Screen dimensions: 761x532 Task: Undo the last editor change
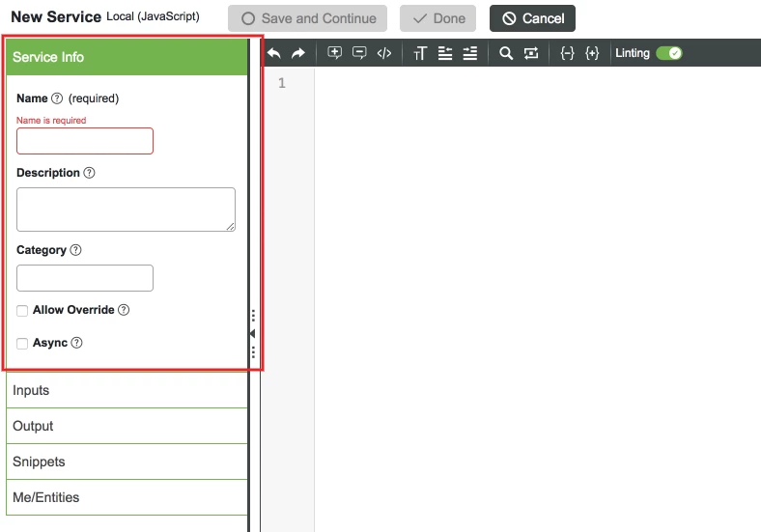coord(274,53)
